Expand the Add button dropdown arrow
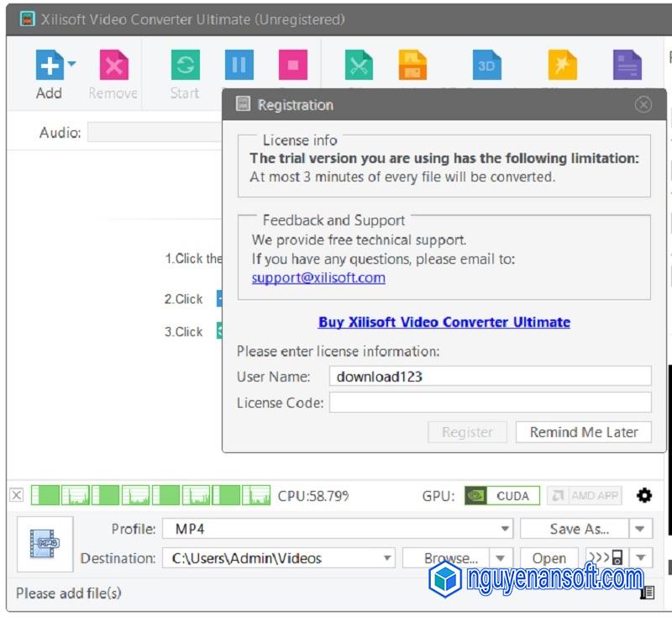The image size is (672, 617). (72, 64)
